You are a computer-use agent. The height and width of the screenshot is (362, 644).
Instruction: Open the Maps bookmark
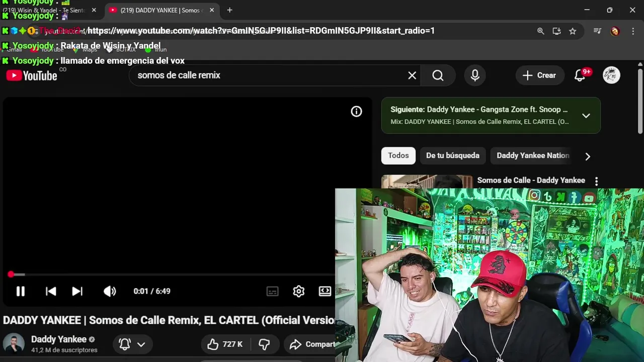[x=86, y=49]
